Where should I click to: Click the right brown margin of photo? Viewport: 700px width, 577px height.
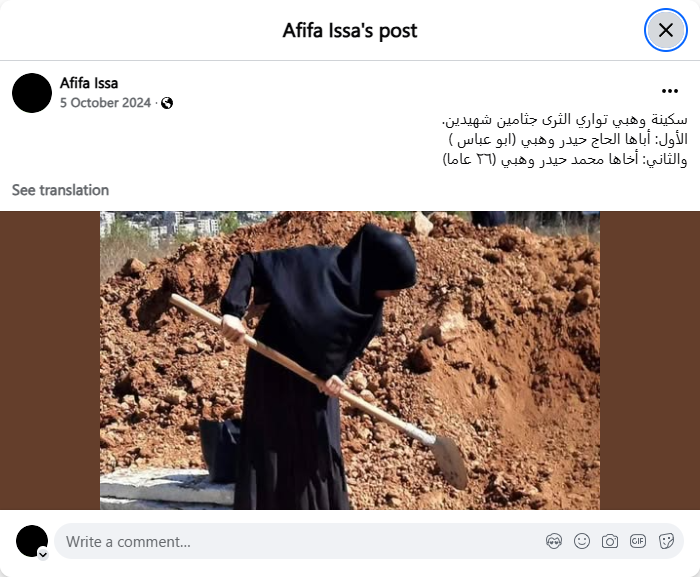pyautogui.click(x=650, y=360)
